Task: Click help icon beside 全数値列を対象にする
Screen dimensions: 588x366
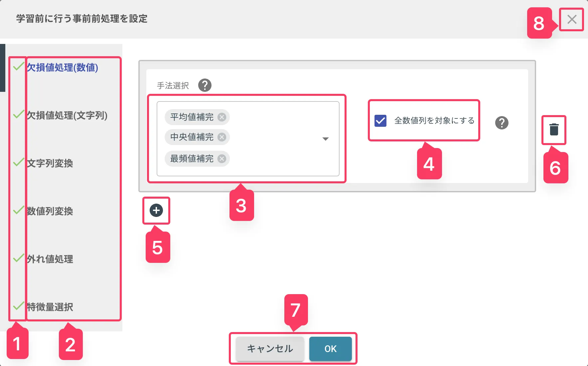Action: [x=502, y=123]
